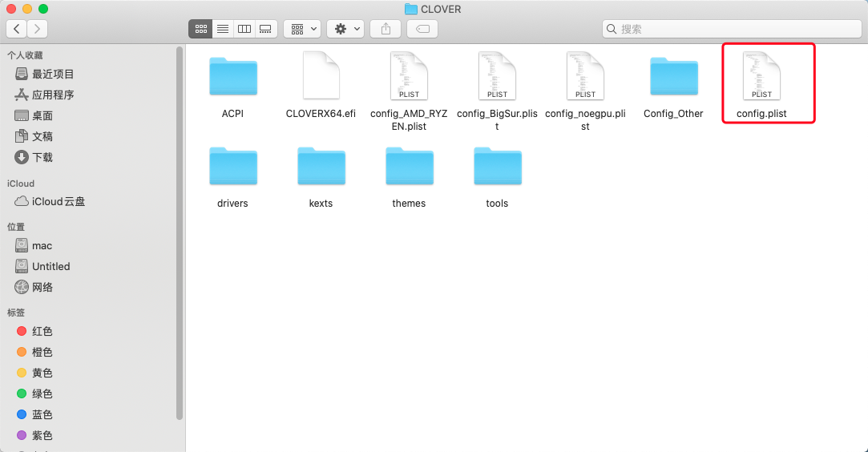Click the Share toolbar button
Viewport: 868px width, 452px height.
(386, 29)
